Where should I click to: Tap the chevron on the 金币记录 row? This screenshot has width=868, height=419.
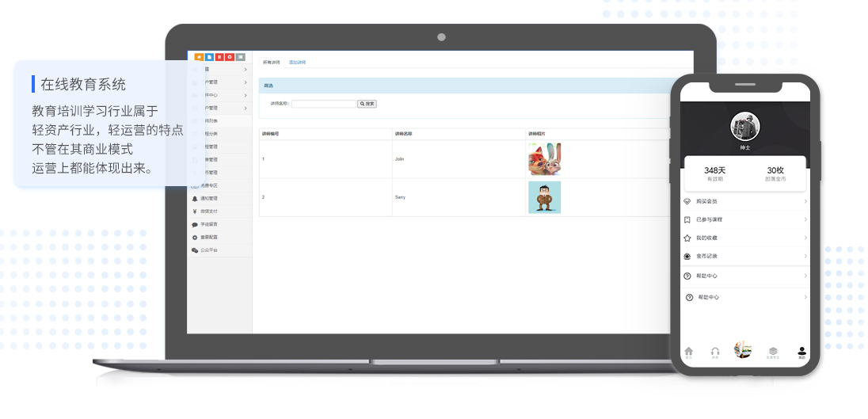pyautogui.click(x=805, y=256)
